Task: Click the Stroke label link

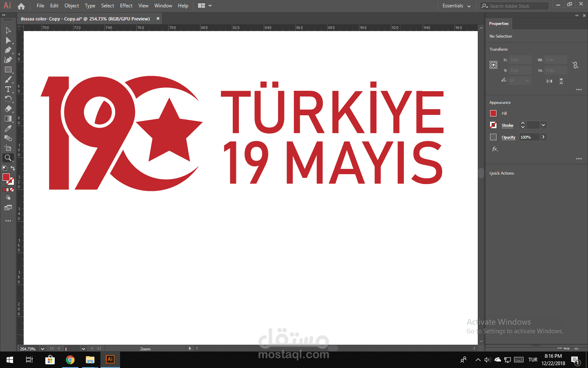Action: pos(508,126)
